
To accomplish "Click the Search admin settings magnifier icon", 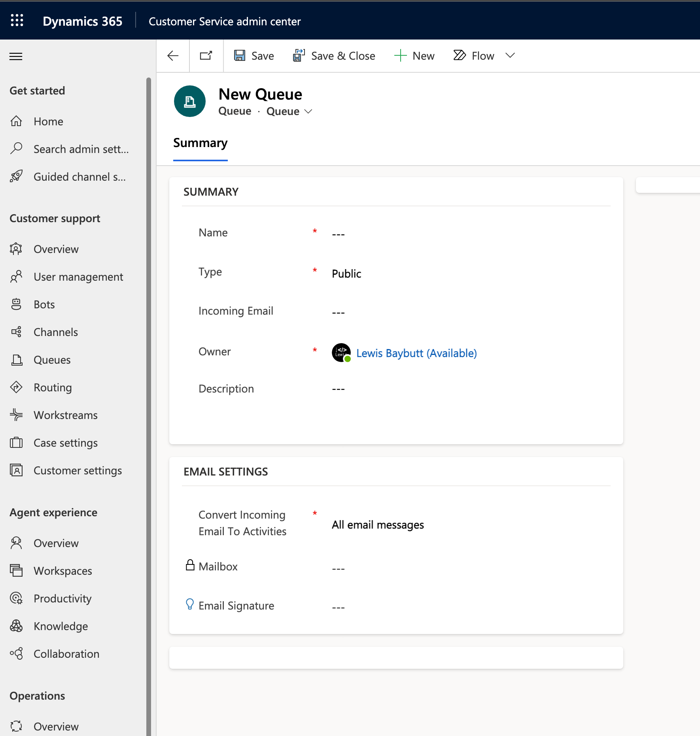I will pyautogui.click(x=16, y=149).
